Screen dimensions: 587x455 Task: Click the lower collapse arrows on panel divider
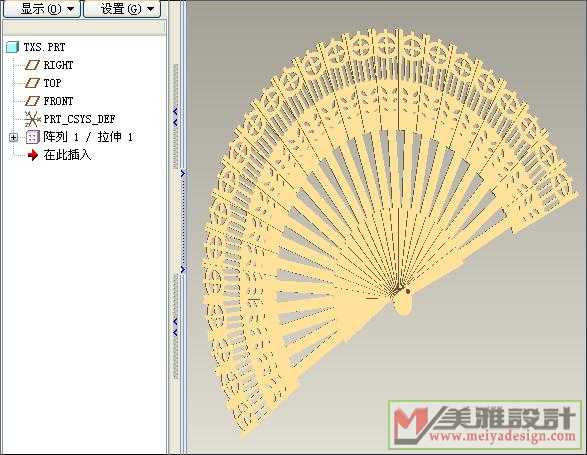tap(175, 327)
